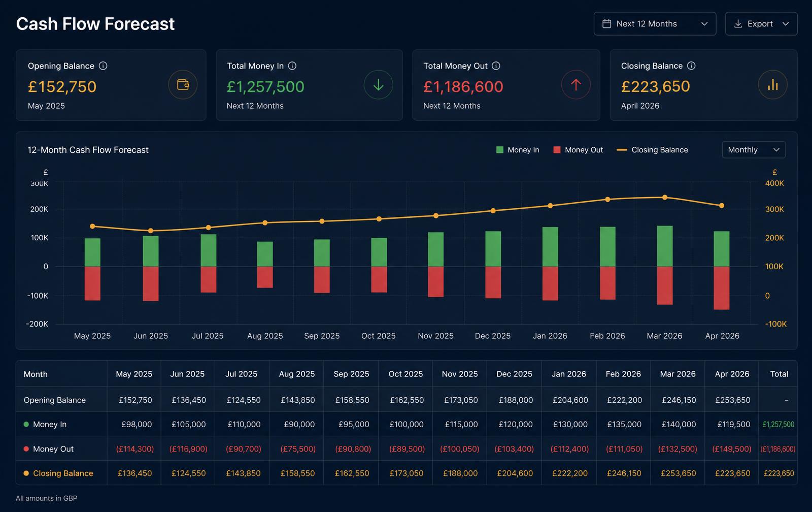Click the 12-Month Cash Flow Forecast chart title

pos(88,150)
